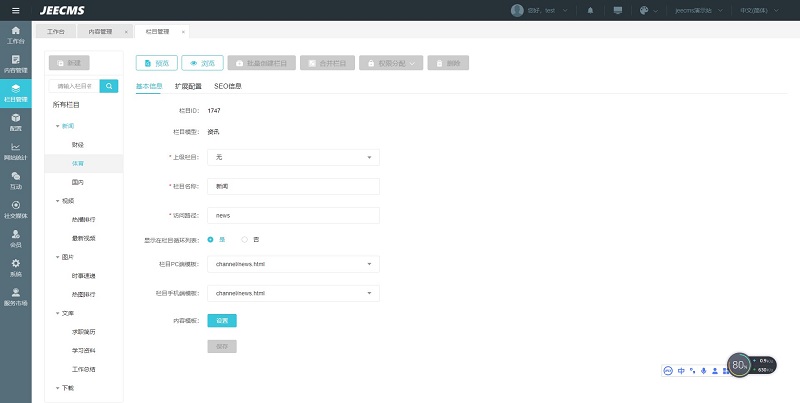The height and width of the screenshot is (403, 800).
Task: Open the 上级栏目 dropdown
Action: tap(293, 157)
